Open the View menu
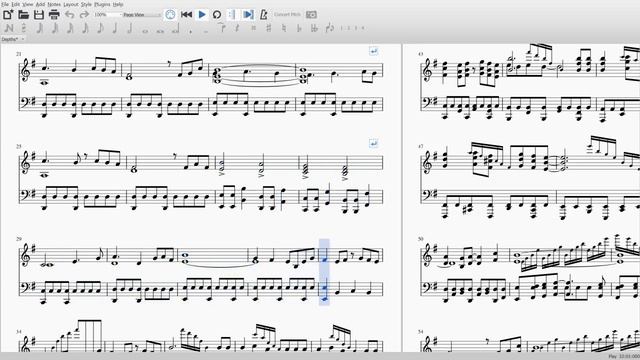Screen dimensions: 640x360 point(28,4)
